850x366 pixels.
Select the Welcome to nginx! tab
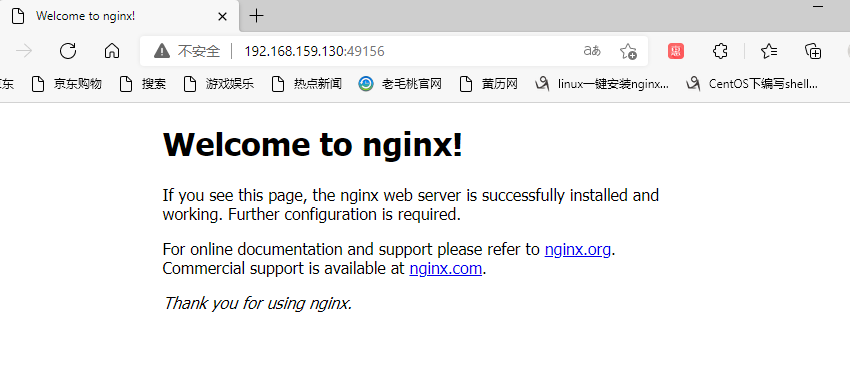pyautogui.click(x=120, y=16)
